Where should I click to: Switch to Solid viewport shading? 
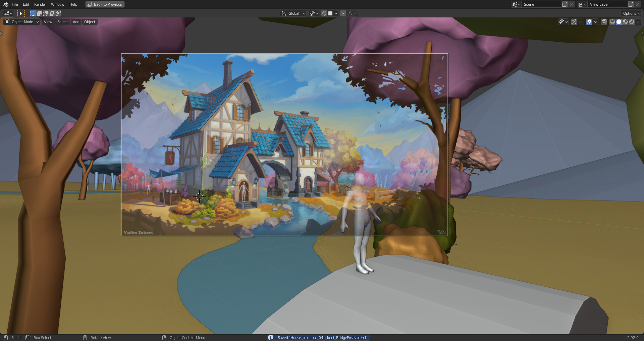(619, 22)
